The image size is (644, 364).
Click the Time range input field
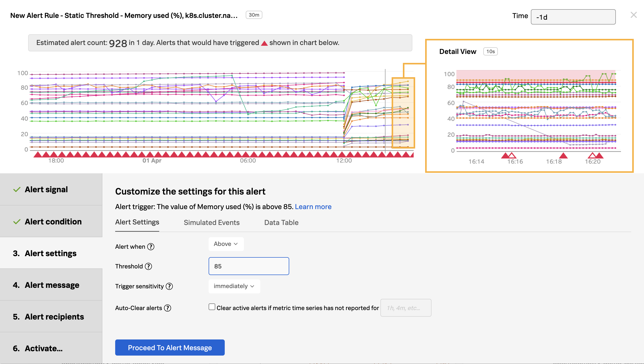tap(573, 17)
